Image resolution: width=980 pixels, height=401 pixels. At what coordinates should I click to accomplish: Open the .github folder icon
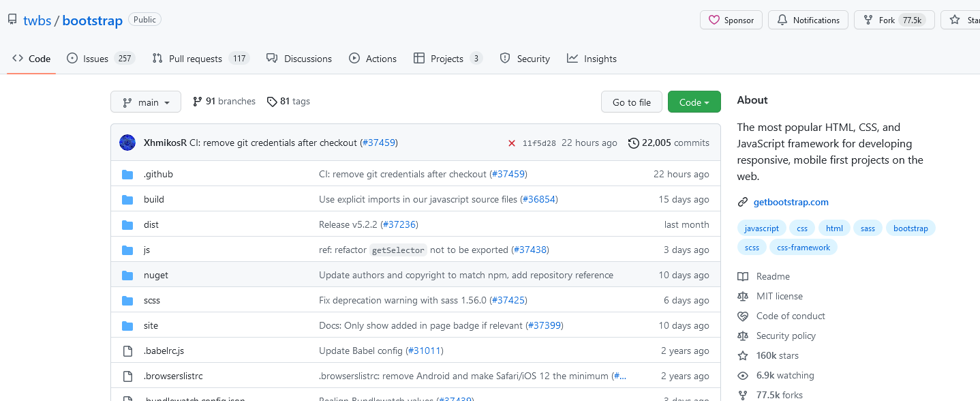point(127,174)
